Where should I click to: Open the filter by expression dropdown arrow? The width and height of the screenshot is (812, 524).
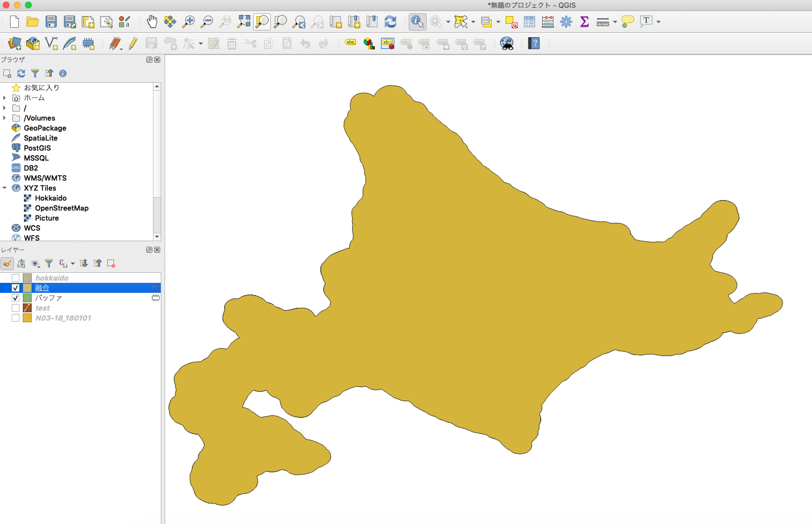[x=73, y=264]
